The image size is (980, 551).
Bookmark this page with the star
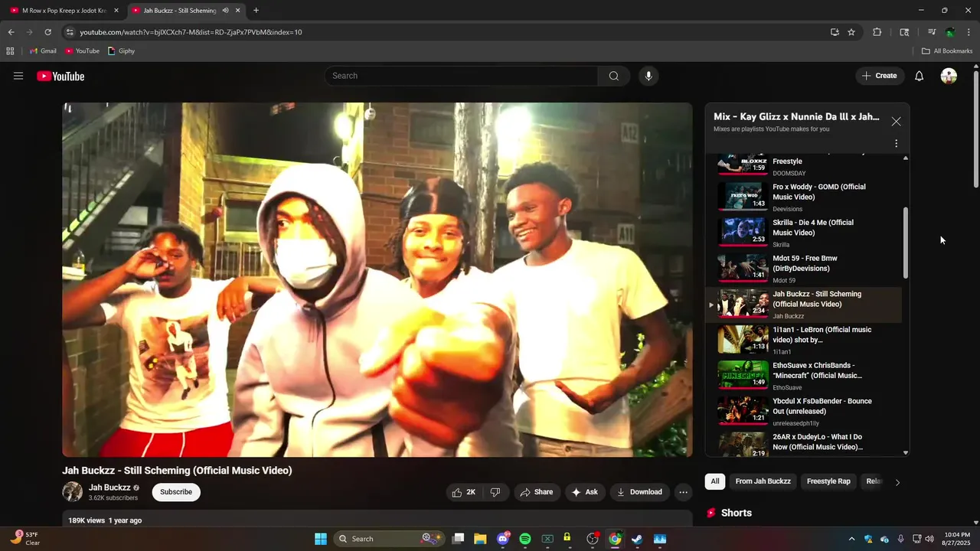coord(851,32)
